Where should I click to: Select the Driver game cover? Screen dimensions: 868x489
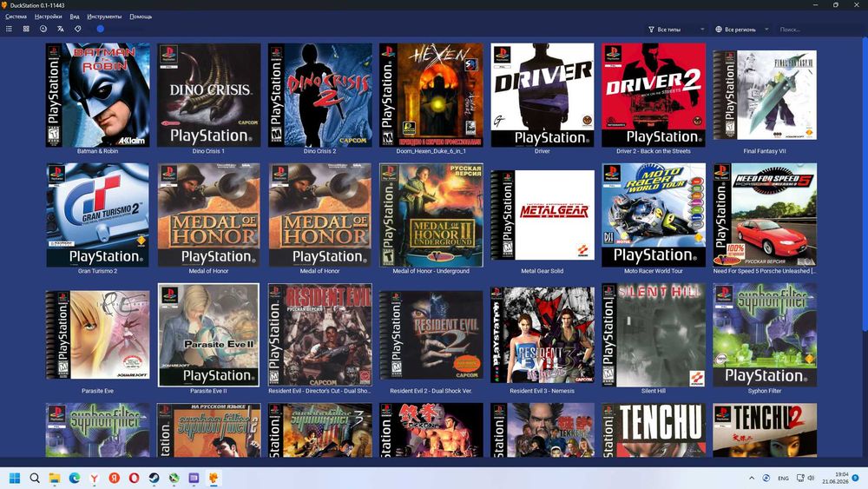click(542, 96)
